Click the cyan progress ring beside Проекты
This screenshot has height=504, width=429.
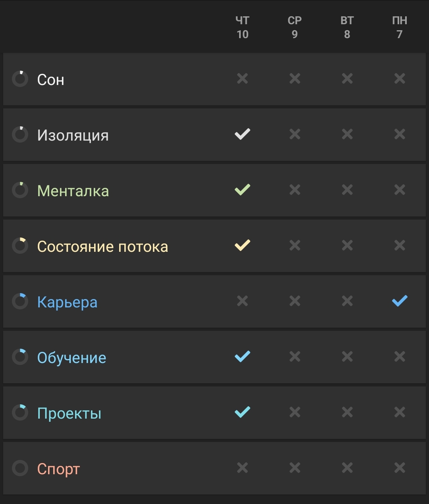(x=20, y=413)
